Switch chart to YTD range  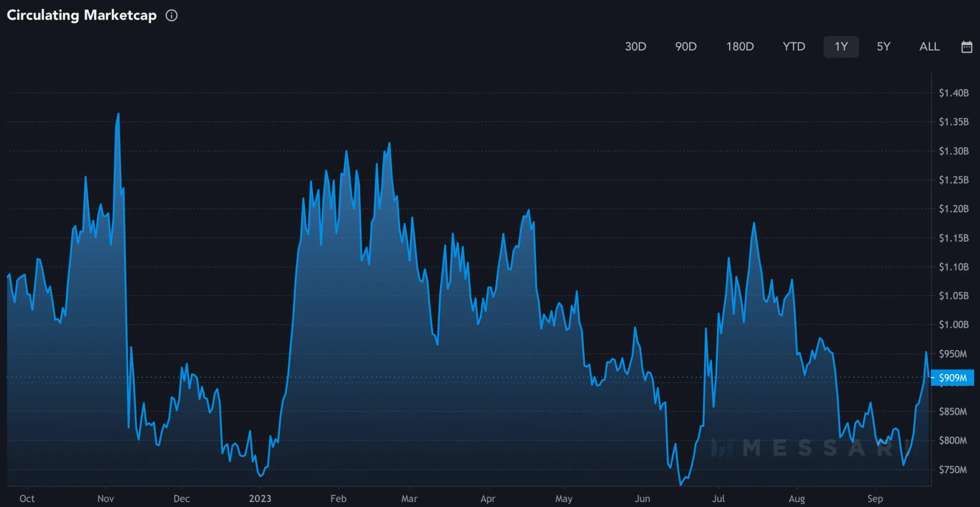click(x=794, y=47)
